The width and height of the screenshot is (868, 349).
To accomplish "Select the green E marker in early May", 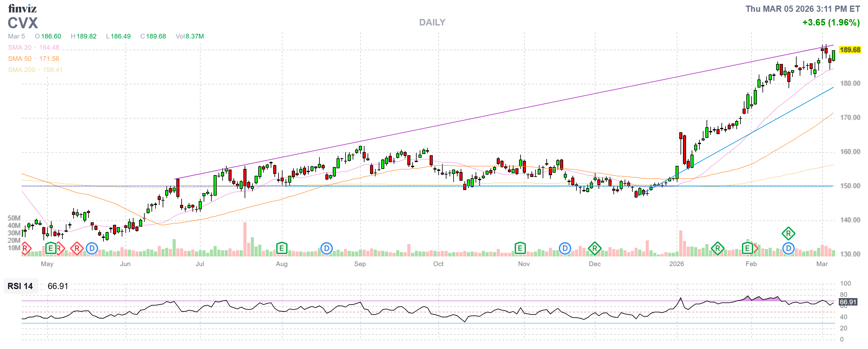I will pyautogui.click(x=51, y=249).
